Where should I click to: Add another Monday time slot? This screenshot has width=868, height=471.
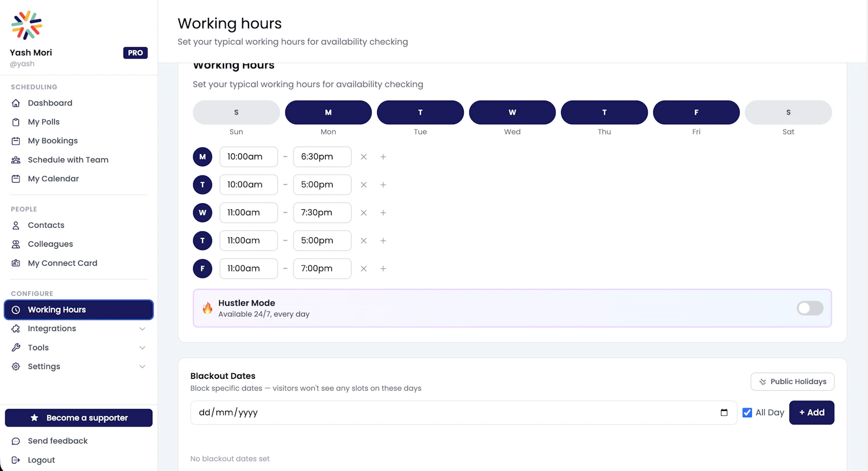[x=383, y=157]
